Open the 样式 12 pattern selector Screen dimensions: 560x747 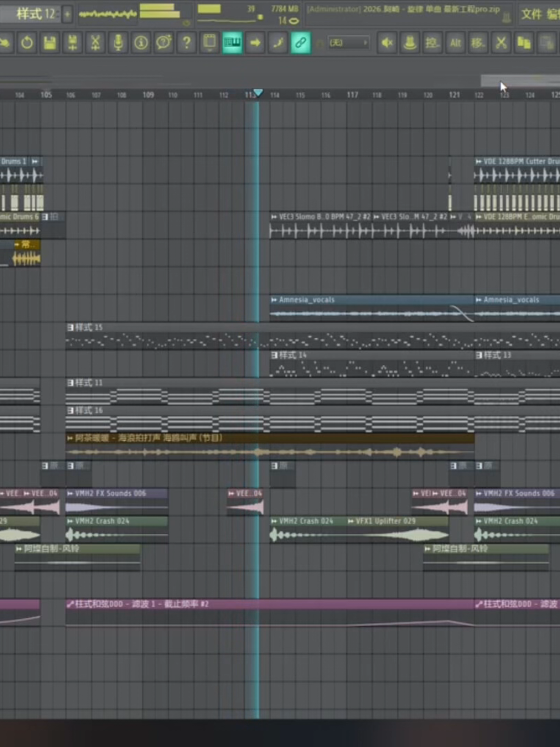(32, 14)
